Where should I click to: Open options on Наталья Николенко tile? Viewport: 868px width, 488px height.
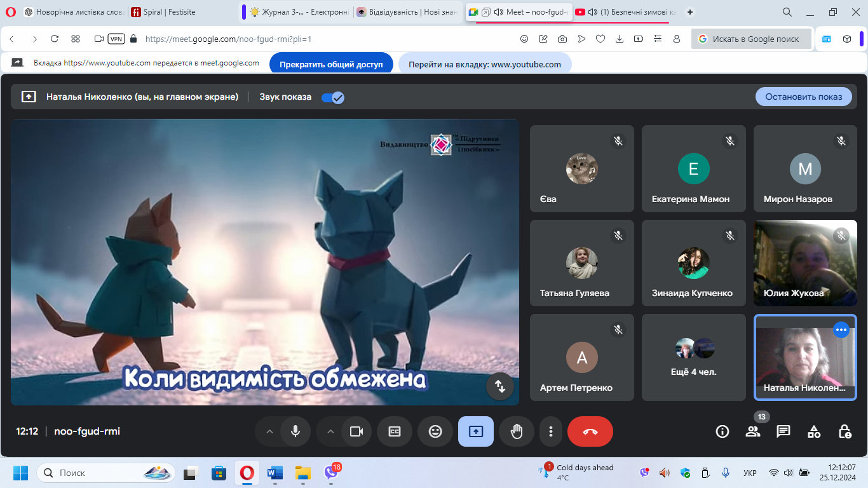[841, 330]
